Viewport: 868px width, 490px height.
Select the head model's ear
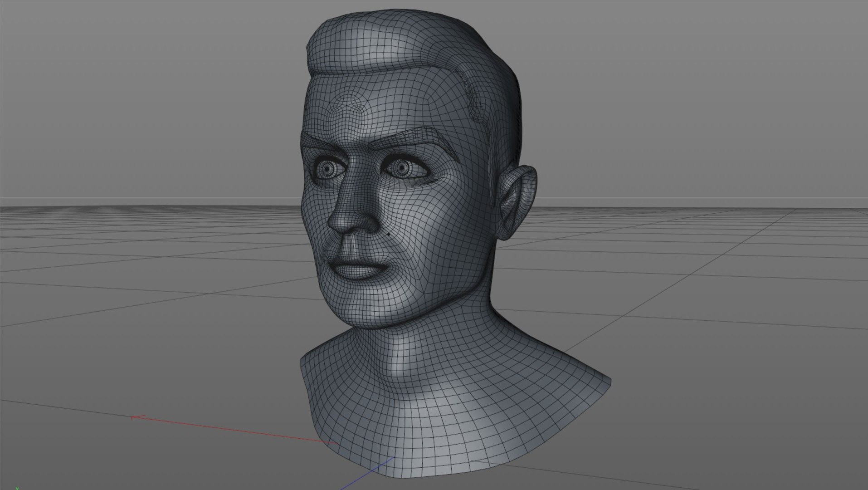518,202
